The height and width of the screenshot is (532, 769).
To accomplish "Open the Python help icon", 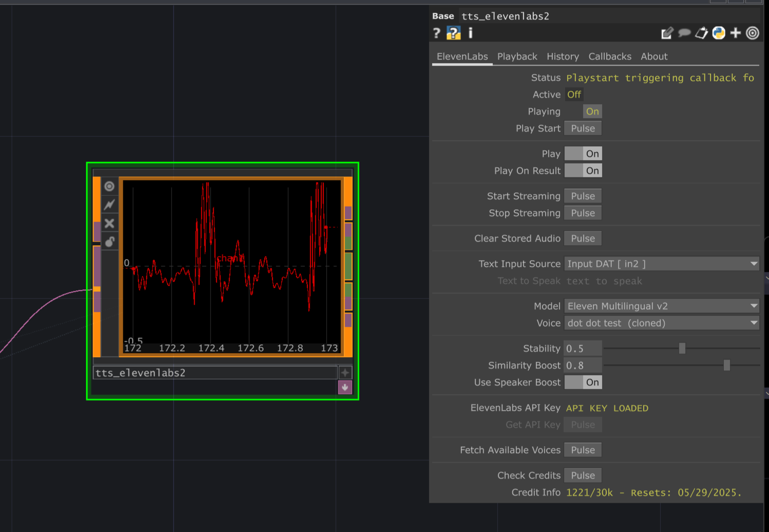I will (x=453, y=33).
